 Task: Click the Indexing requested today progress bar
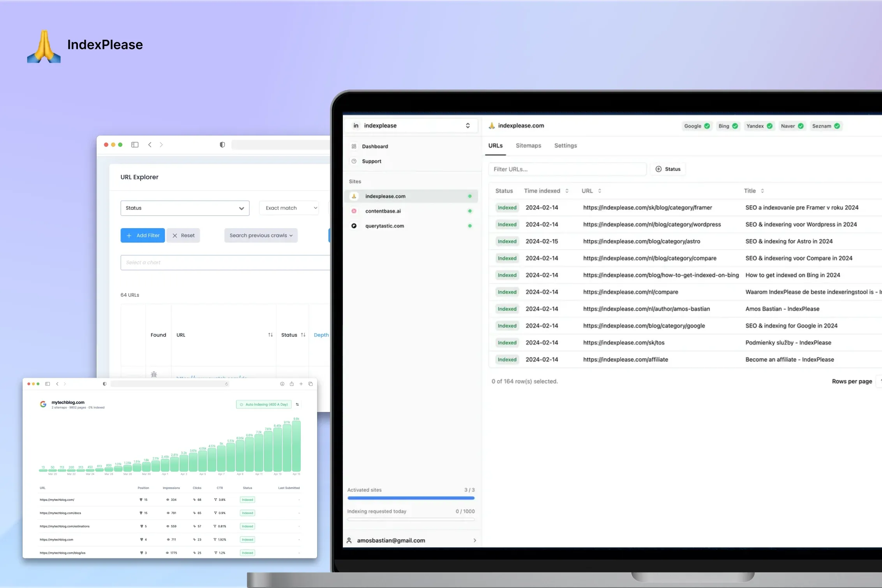411,519
